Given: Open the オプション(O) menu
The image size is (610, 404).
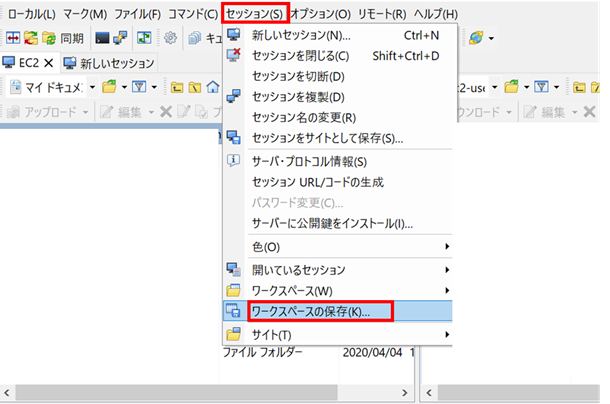Looking at the screenshot, I should (320, 14).
